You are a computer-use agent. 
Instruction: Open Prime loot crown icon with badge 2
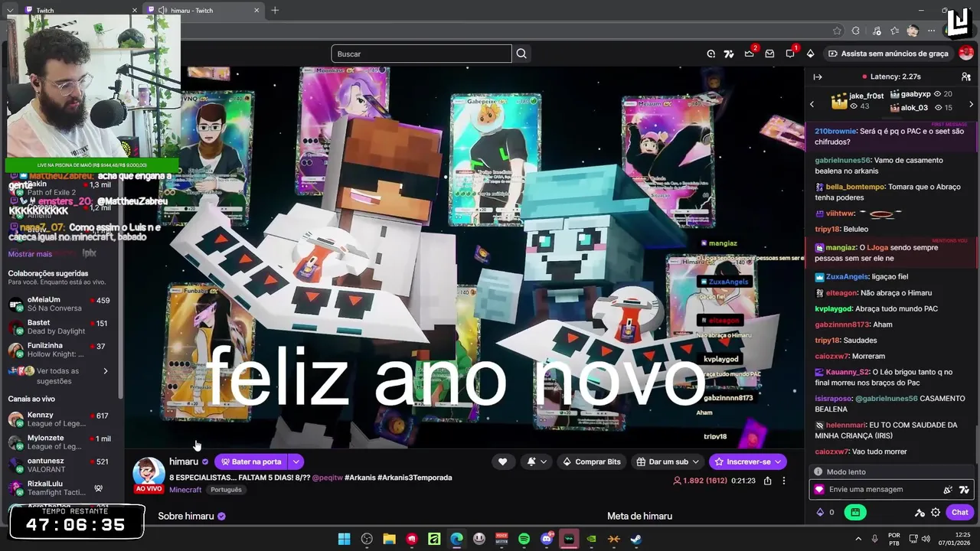coord(750,54)
